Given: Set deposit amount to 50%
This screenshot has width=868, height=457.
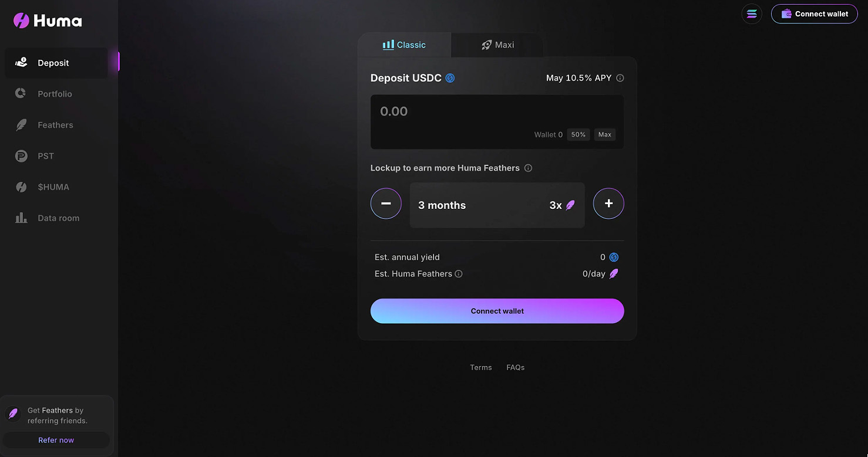Looking at the screenshot, I should 578,135.
